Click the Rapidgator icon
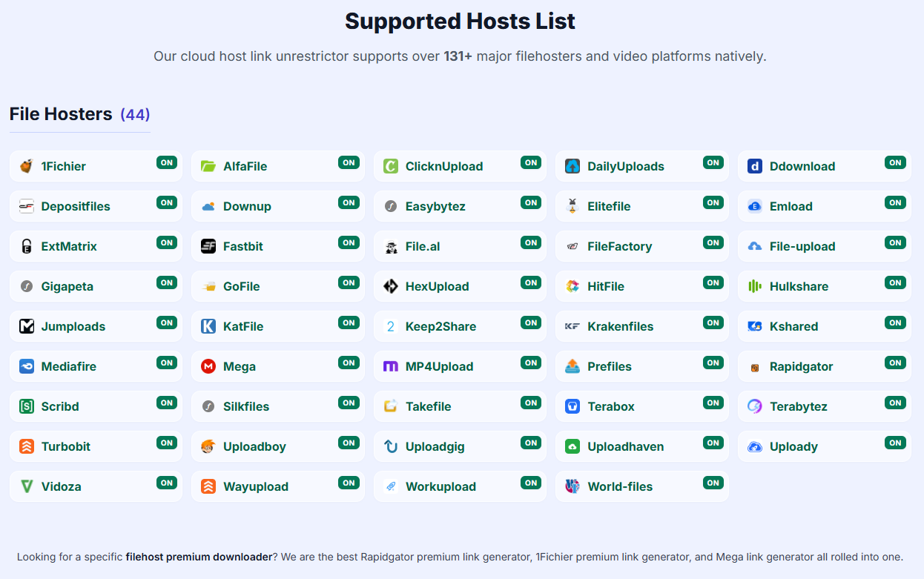The image size is (924, 579). (755, 366)
